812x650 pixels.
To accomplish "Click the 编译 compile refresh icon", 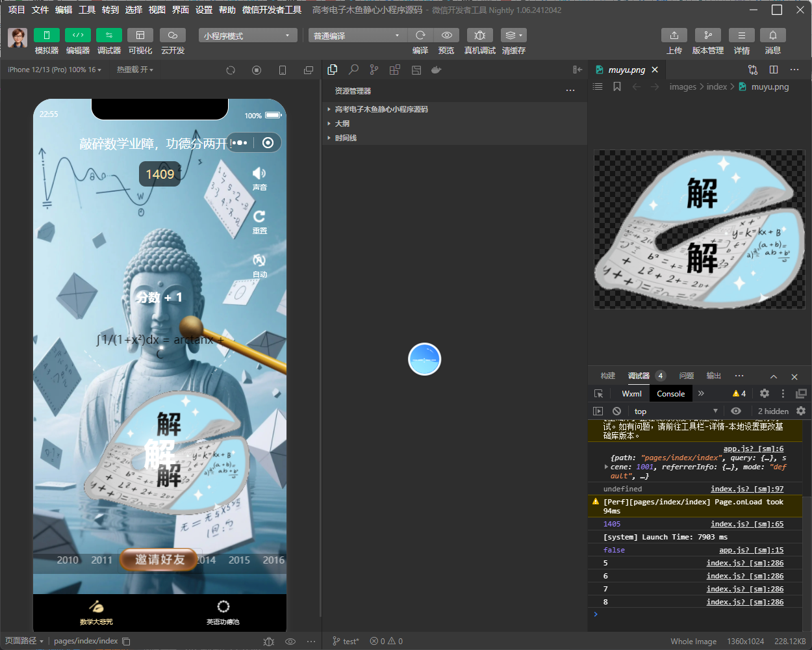I will [420, 35].
